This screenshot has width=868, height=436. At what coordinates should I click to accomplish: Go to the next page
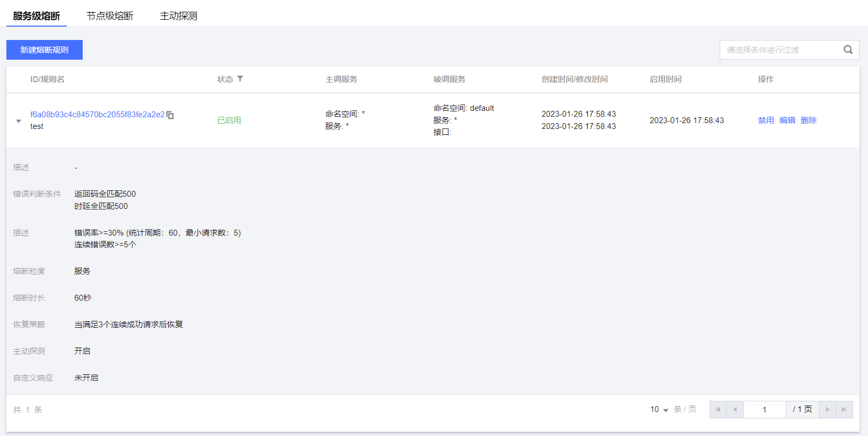click(827, 409)
